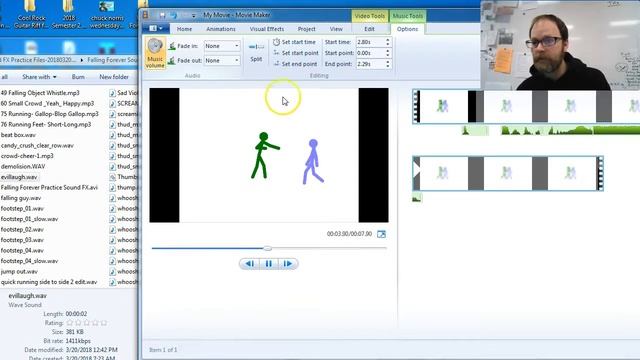
Task: Click Set end point button
Action: click(x=295, y=64)
